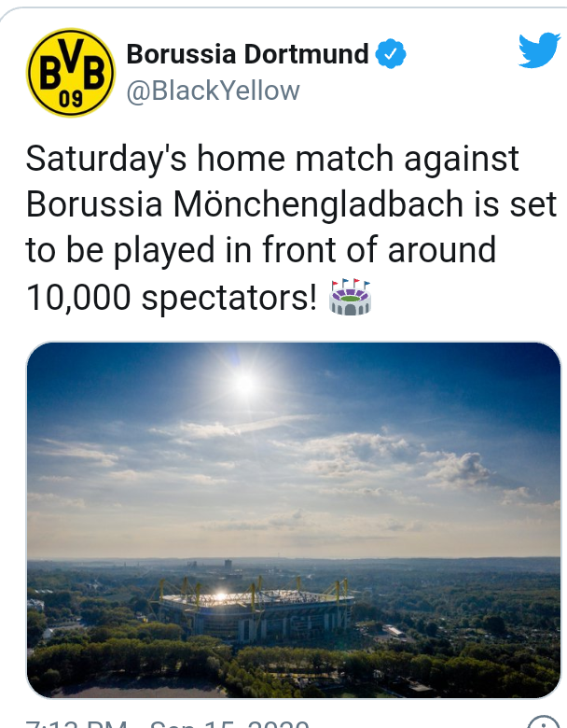Viewport: 567px width, 728px height.
Task: Open the aerial stadium photo
Action: pyautogui.click(x=294, y=520)
